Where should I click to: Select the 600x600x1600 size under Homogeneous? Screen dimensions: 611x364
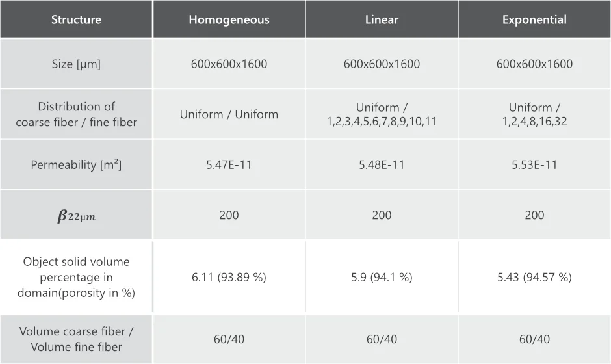coord(229,64)
